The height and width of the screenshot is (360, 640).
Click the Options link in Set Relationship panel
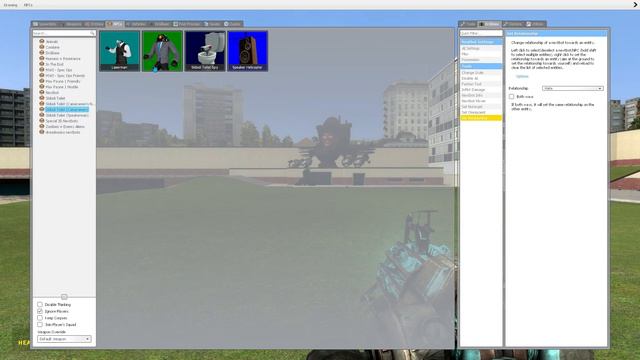(x=522, y=76)
